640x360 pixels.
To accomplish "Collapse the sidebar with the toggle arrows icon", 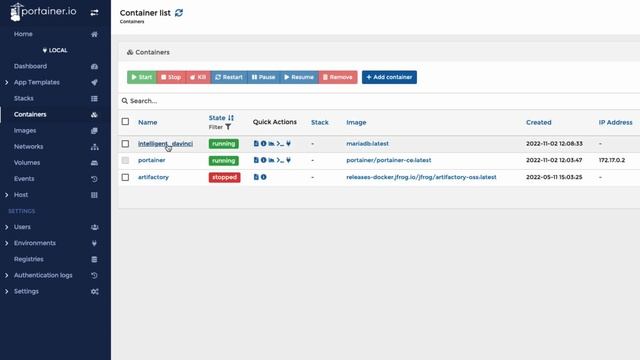I will pos(94,13).
